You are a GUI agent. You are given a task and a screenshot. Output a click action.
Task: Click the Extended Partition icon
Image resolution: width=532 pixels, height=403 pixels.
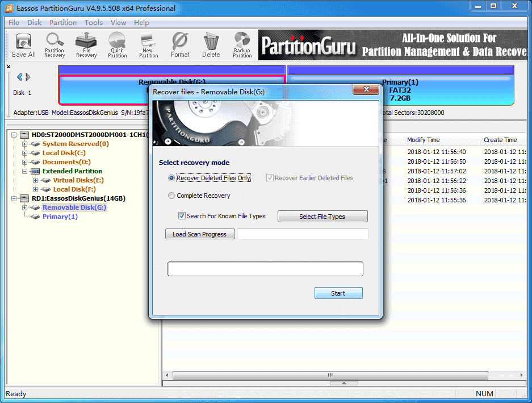click(x=35, y=171)
